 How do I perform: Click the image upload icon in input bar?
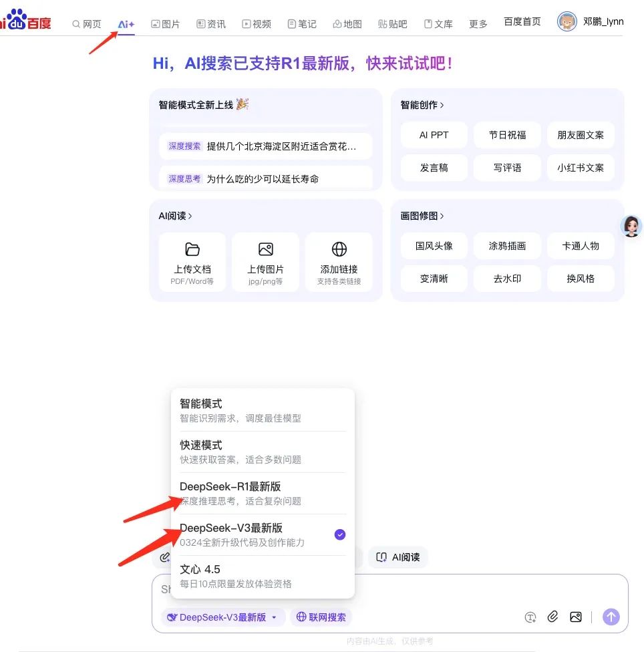tap(575, 617)
